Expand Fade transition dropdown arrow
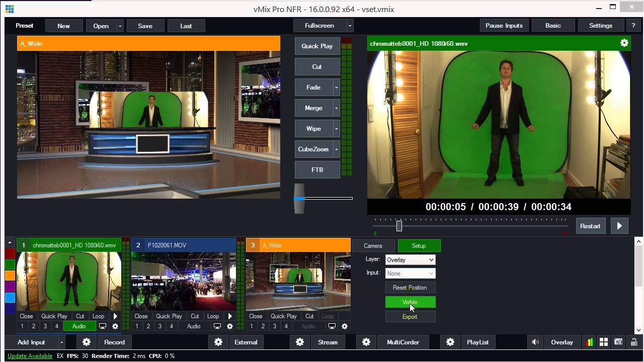Screen dimensions: 644x362 pos(336,87)
